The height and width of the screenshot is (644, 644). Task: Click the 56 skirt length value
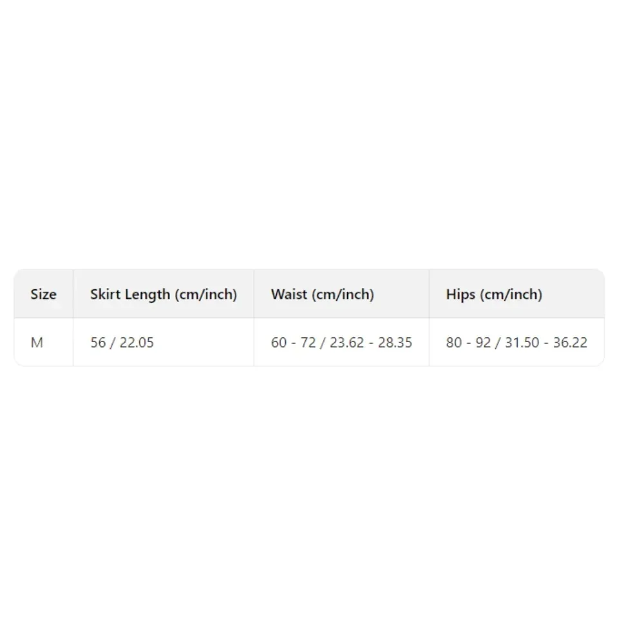tap(98, 343)
